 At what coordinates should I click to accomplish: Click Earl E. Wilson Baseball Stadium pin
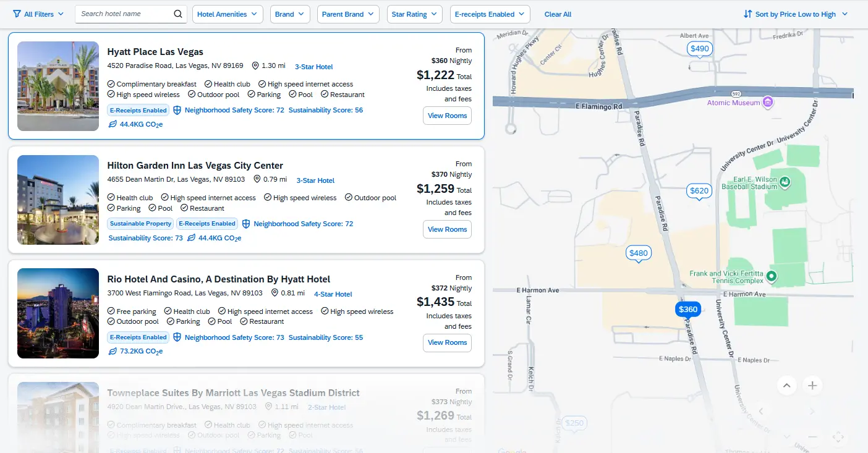click(x=785, y=182)
